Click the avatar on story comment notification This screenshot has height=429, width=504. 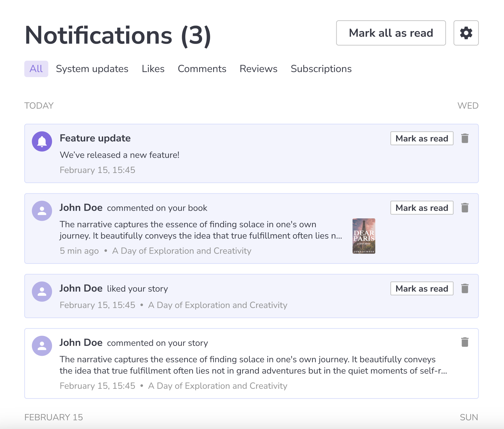pos(42,346)
